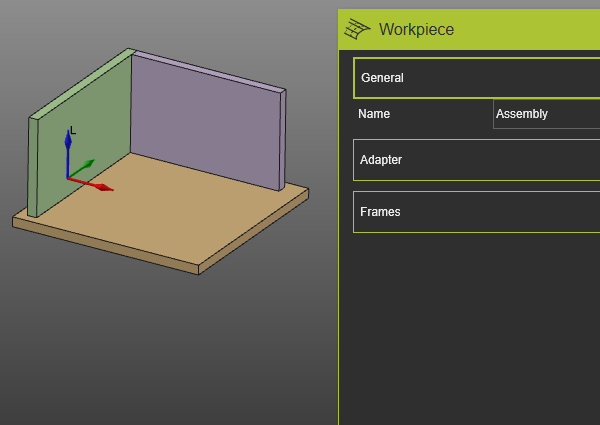Click empty area of the Workpiece panel
Viewport: 600px width, 425px height.
point(470,330)
